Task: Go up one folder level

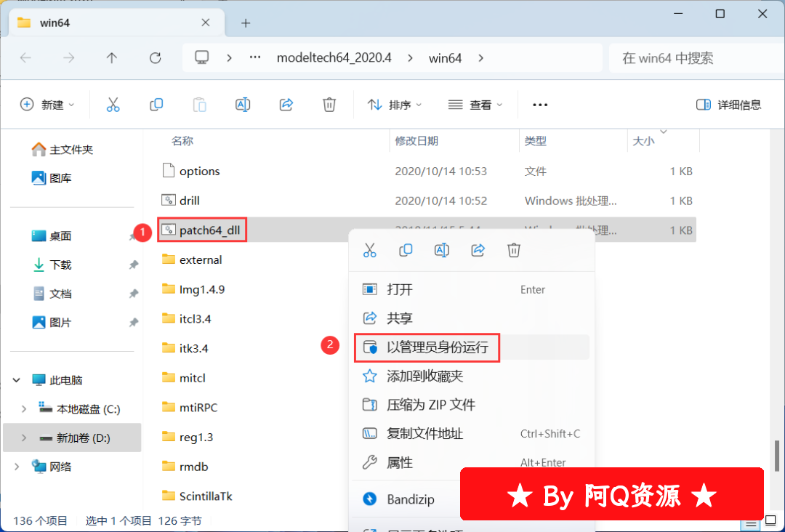Action: click(112, 58)
